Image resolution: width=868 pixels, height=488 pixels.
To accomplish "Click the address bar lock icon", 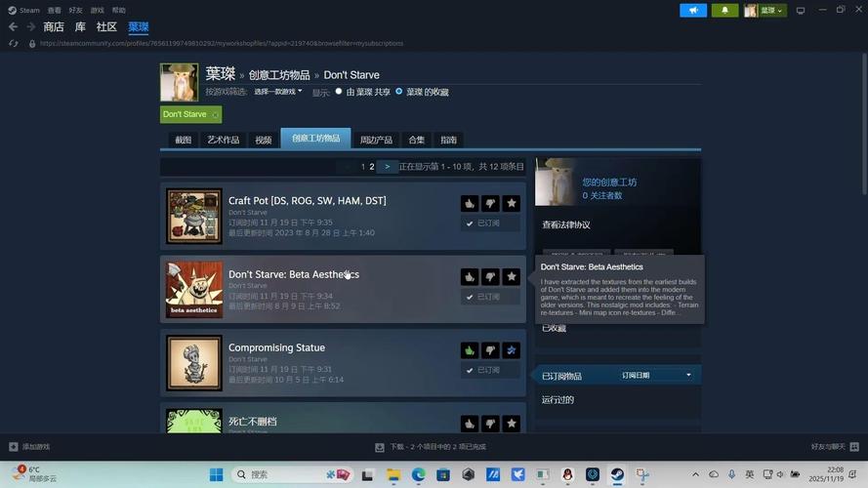I will [x=32, y=43].
